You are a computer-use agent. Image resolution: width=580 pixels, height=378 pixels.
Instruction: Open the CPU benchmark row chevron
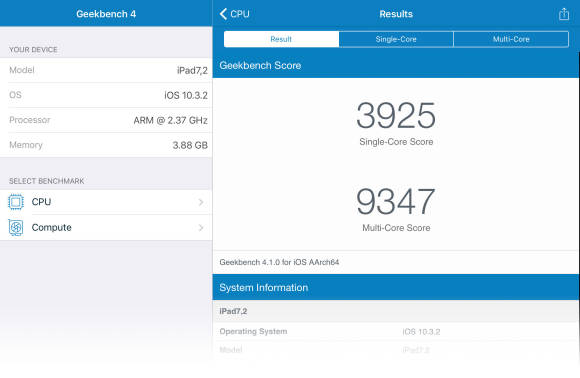pos(201,202)
